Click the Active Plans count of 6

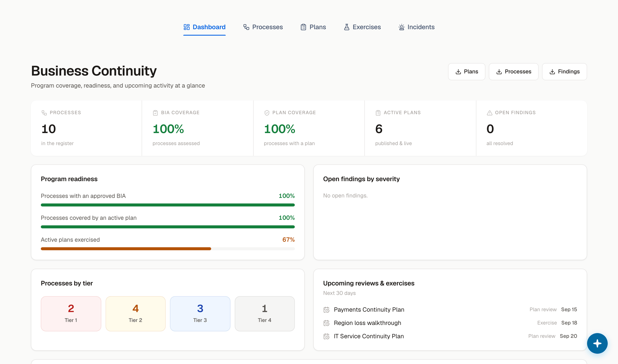(379, 129)
